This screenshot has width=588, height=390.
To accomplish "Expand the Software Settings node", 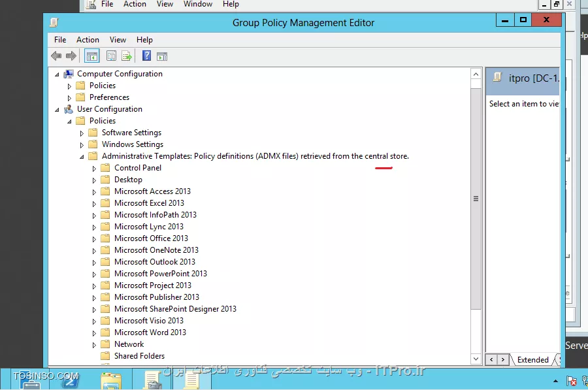I will click(x=82, y=133).
